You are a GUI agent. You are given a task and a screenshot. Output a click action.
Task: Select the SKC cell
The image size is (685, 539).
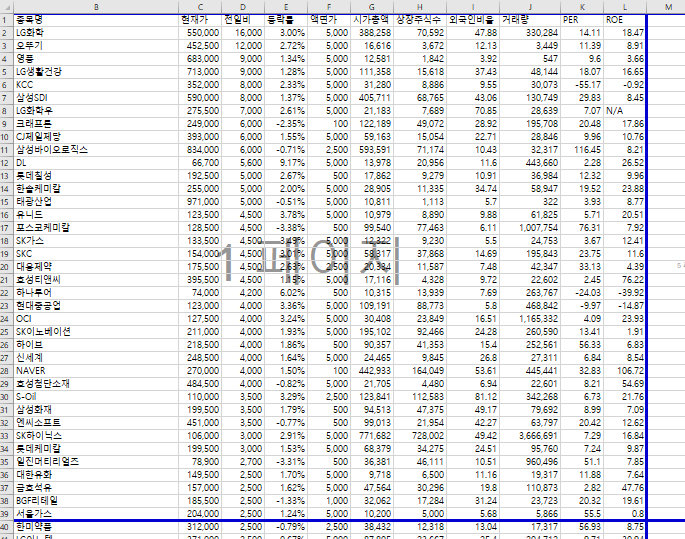pos(96,254)
